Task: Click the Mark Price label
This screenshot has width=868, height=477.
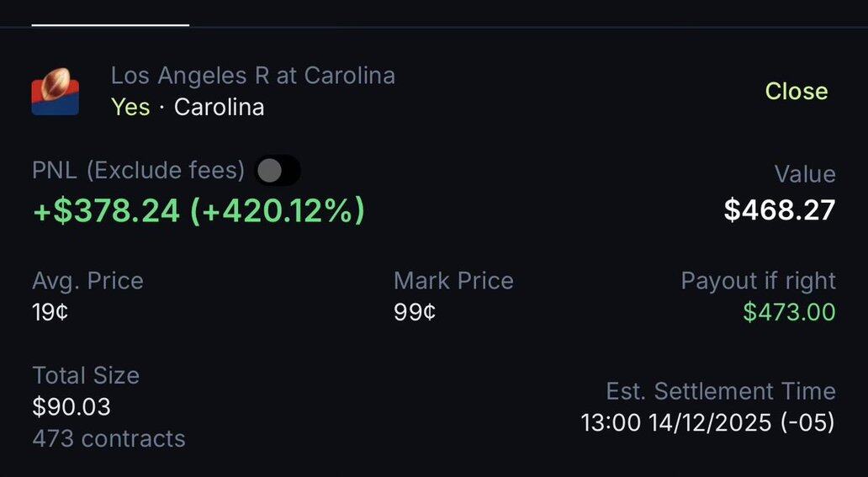Action: 453,280
